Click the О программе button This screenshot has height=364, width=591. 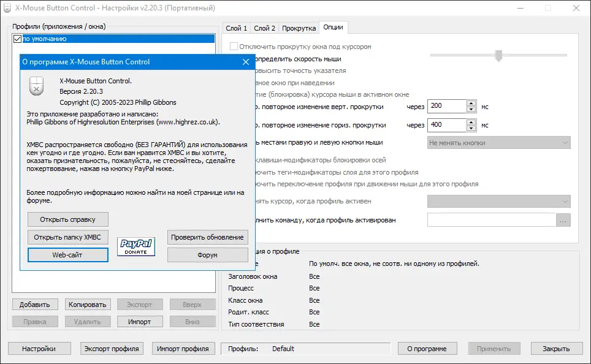[427, 349]
